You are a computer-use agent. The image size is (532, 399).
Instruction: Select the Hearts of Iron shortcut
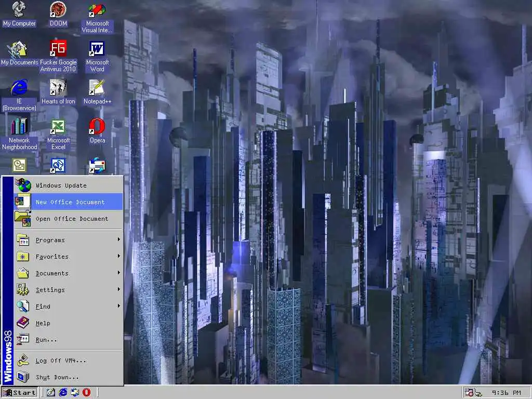(58, 92)
